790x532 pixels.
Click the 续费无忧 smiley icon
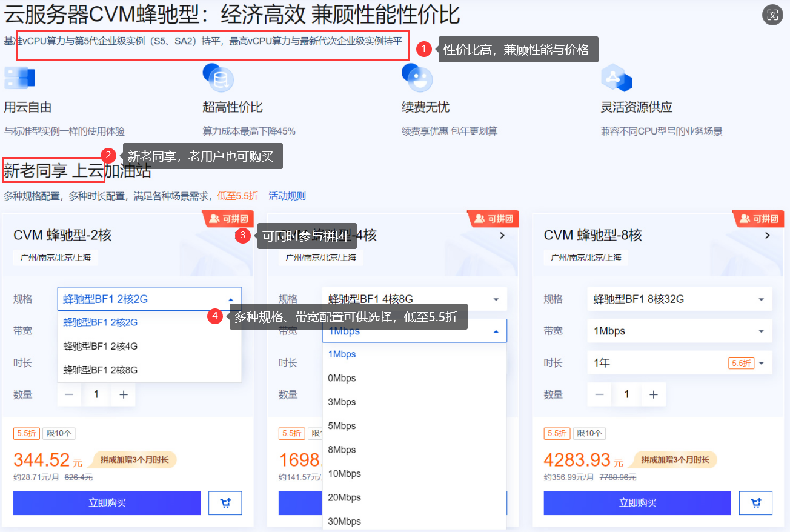(417, 78)
